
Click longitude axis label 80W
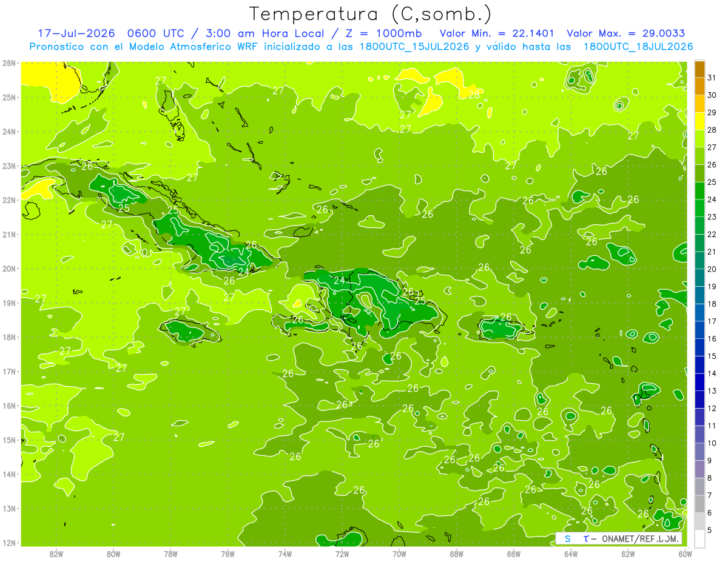coord(113,554)
